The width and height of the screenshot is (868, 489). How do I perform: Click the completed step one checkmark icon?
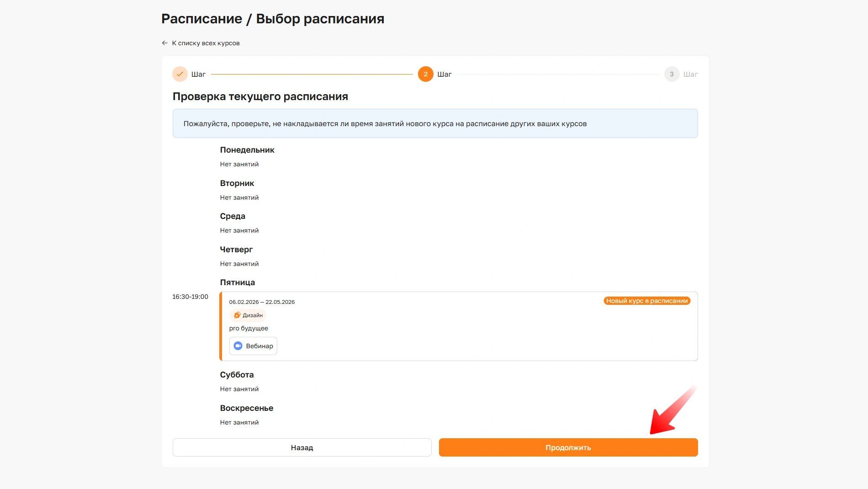[x=180, y=74]
